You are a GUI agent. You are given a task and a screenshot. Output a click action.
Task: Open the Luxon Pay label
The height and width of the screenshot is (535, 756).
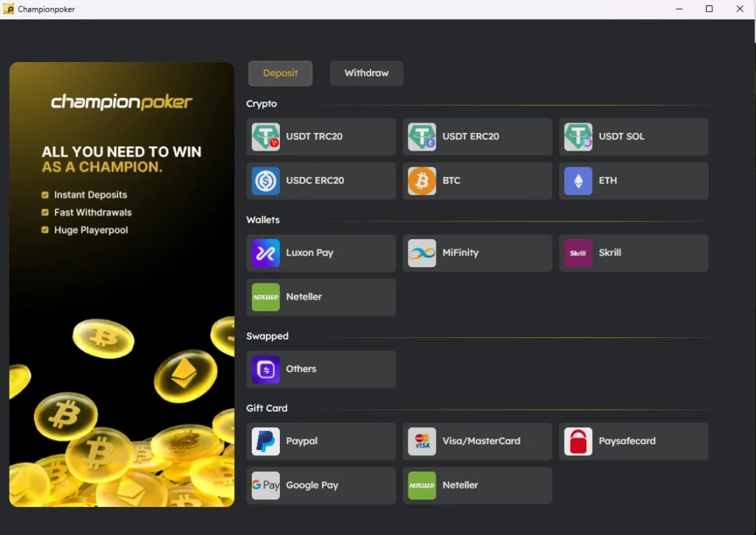(x=309, y=252)
